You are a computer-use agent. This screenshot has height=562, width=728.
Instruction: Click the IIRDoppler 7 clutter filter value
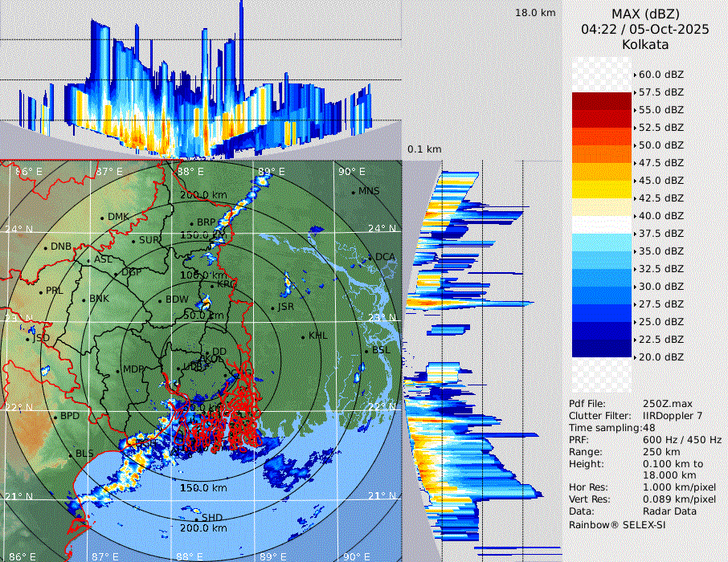673,416
